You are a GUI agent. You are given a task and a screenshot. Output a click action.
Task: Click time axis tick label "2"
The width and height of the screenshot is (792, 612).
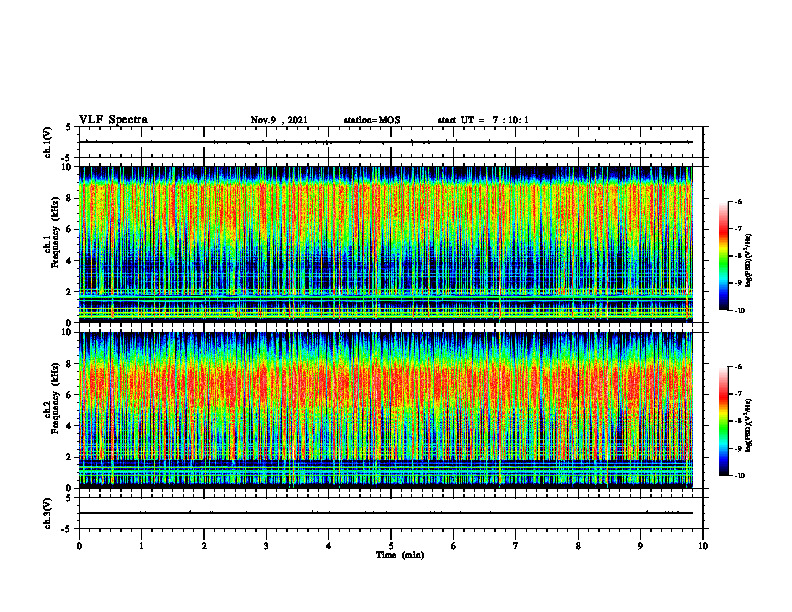(x=204, y=546)
